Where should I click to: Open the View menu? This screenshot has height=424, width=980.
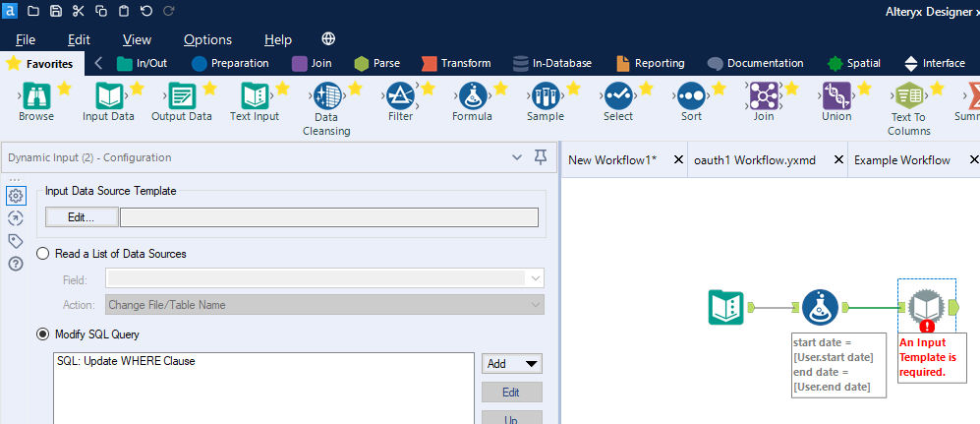coord(137,39)
